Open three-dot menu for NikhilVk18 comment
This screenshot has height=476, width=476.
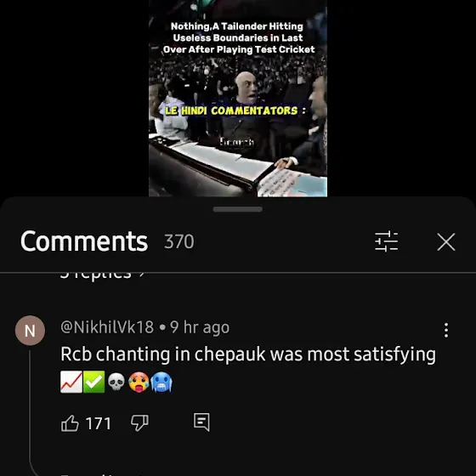(446, 330)
